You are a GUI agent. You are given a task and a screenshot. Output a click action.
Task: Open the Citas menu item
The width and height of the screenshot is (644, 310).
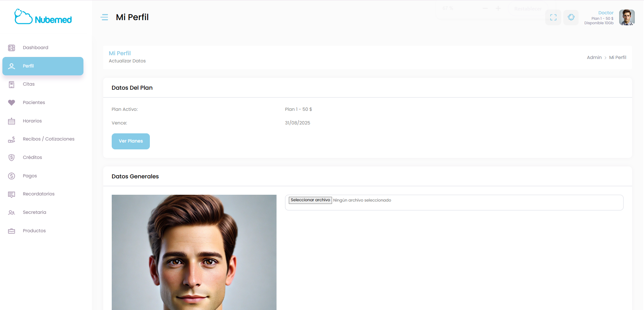coord(29,84)
